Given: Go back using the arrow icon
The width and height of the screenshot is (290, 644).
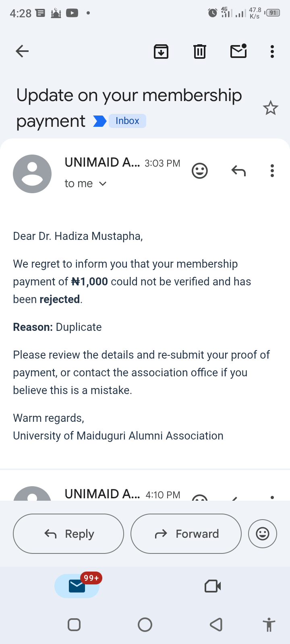Looking at the screenshot, I should coord(22,51).
